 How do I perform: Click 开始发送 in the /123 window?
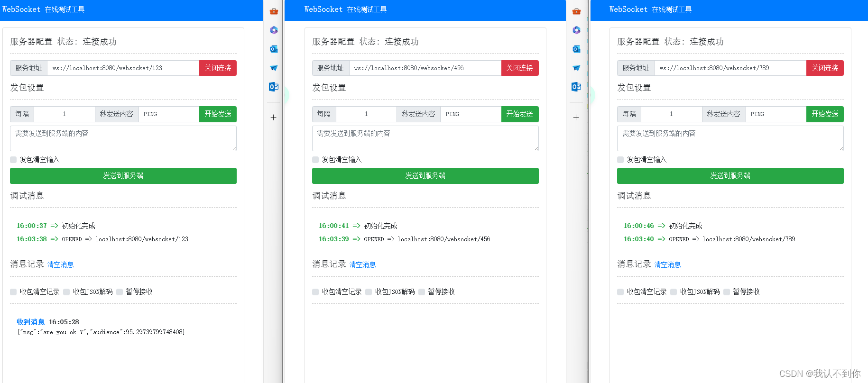coord(218,114)
